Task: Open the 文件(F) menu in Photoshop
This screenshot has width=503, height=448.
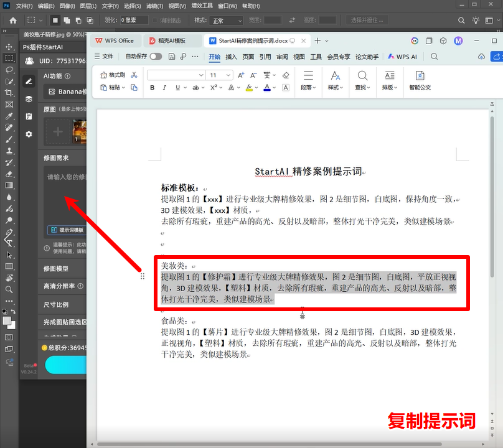Action: point(24,6)
